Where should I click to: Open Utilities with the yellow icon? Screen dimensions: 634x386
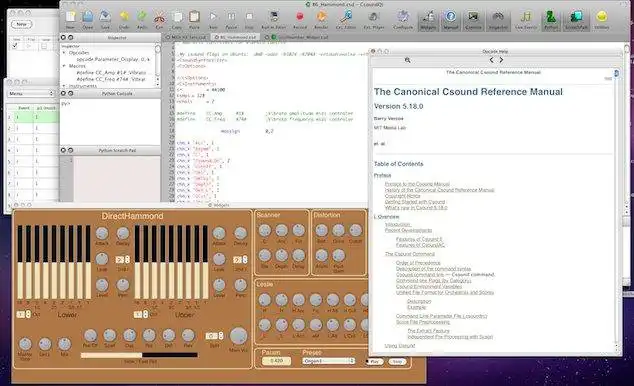click(x=602, y=19)
